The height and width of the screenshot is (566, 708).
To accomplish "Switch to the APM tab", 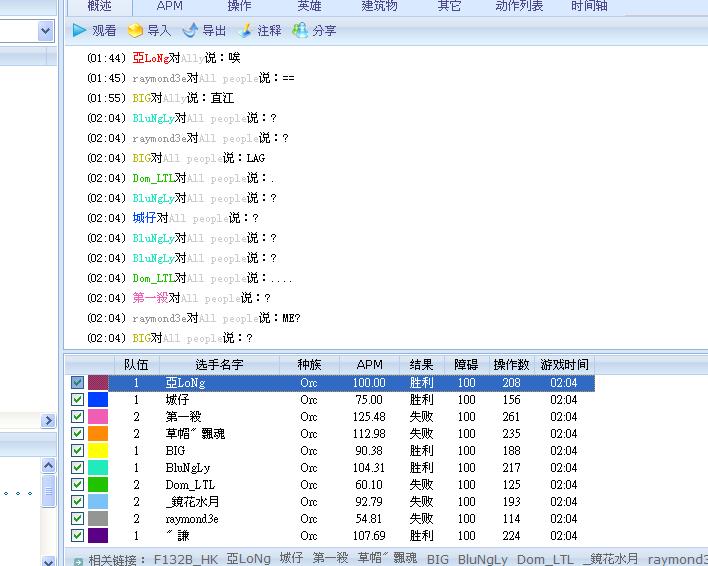I will coord(170,6).
